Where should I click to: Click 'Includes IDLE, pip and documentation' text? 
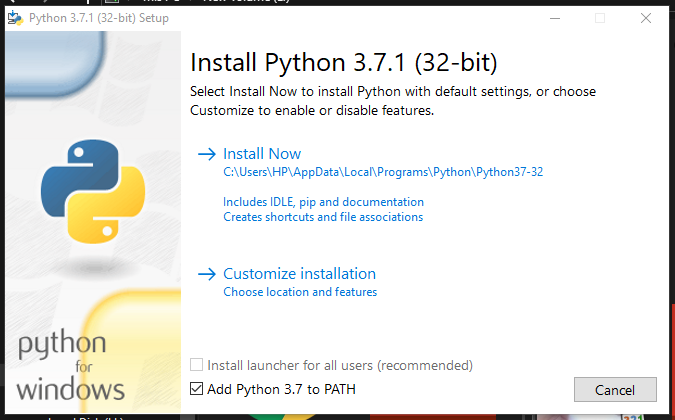point(323,202)
